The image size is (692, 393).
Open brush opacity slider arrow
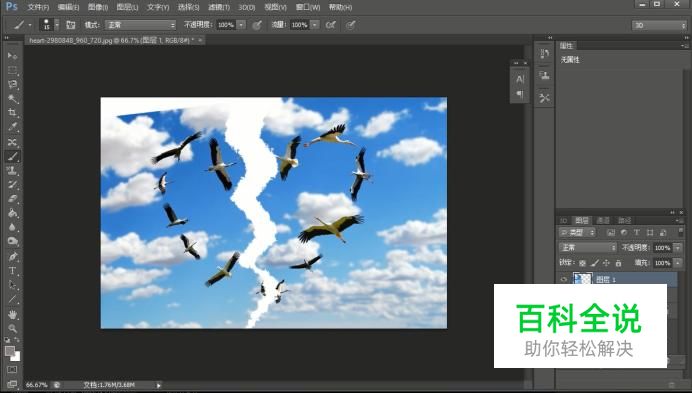tap(241, 25)
